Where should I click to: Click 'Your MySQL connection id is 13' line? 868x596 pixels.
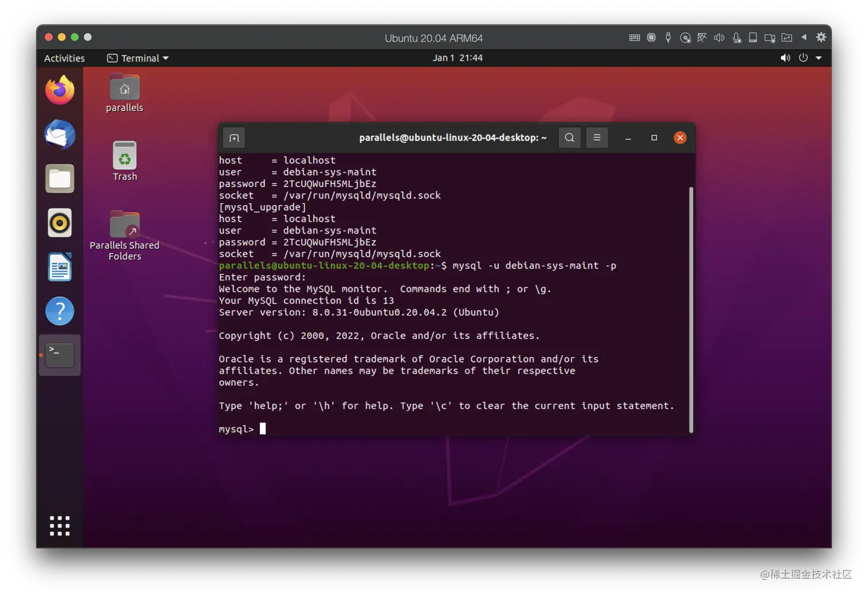307,301
